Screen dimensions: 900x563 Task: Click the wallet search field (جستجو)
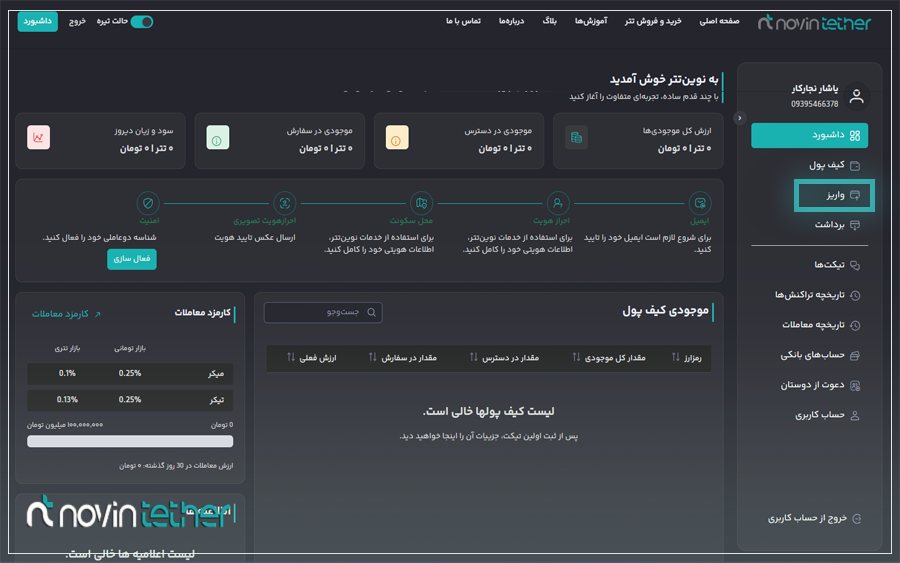[323, 312]
